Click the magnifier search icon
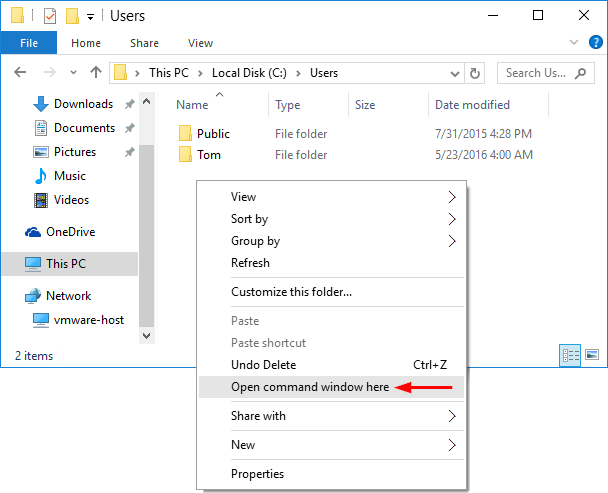This screenshot has width=608, height=493. 580,73
